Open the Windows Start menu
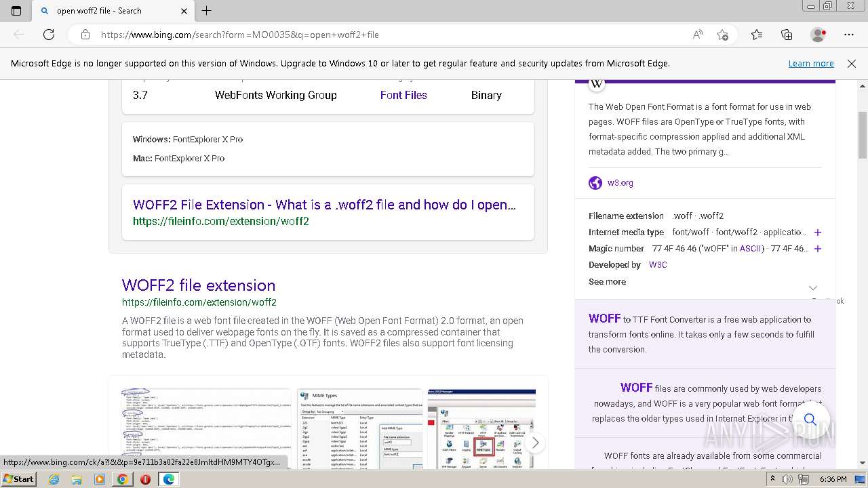This screenshot has width=868, height=488. (18, 479)
